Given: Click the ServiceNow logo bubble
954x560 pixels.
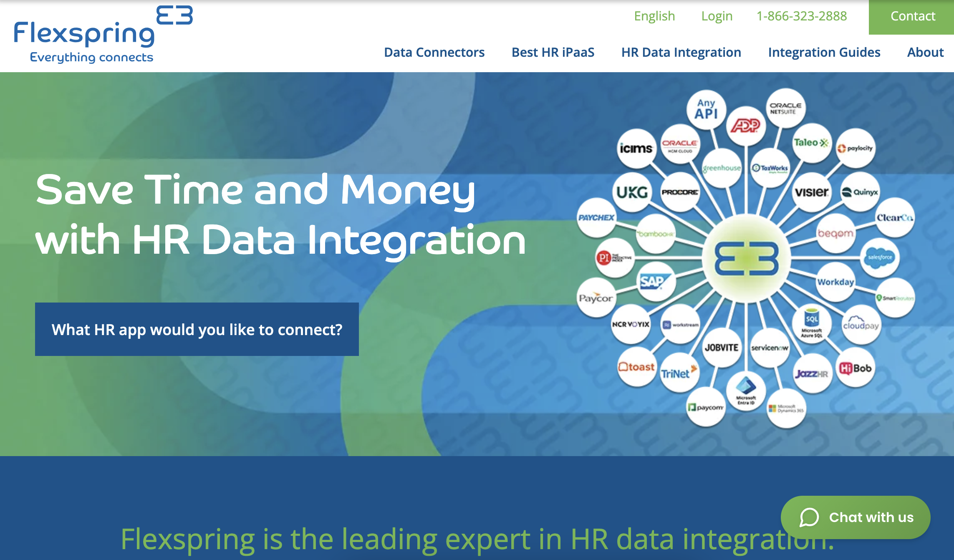Looking at the screenshot, I should [770, 348].
